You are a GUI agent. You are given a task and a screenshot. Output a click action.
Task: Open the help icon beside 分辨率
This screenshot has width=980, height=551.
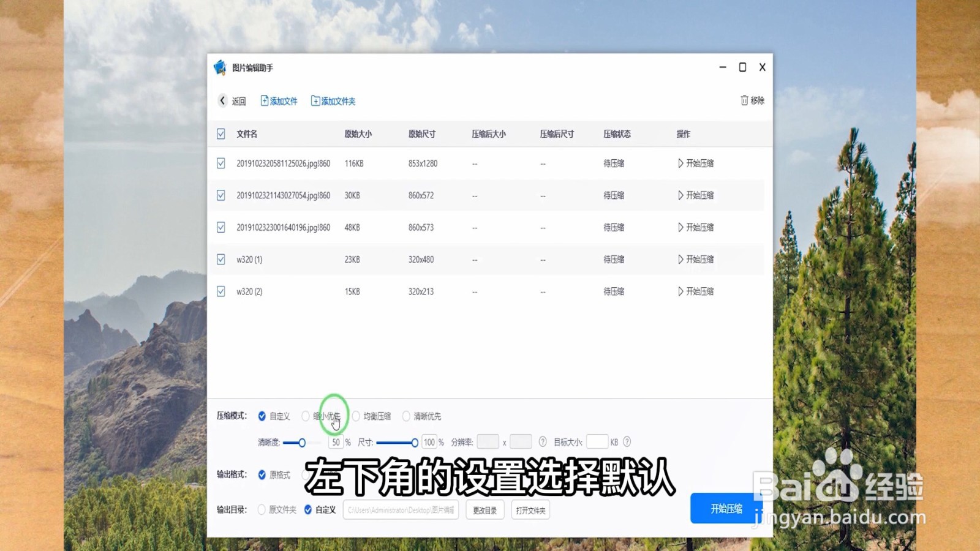tap(542, 441)
